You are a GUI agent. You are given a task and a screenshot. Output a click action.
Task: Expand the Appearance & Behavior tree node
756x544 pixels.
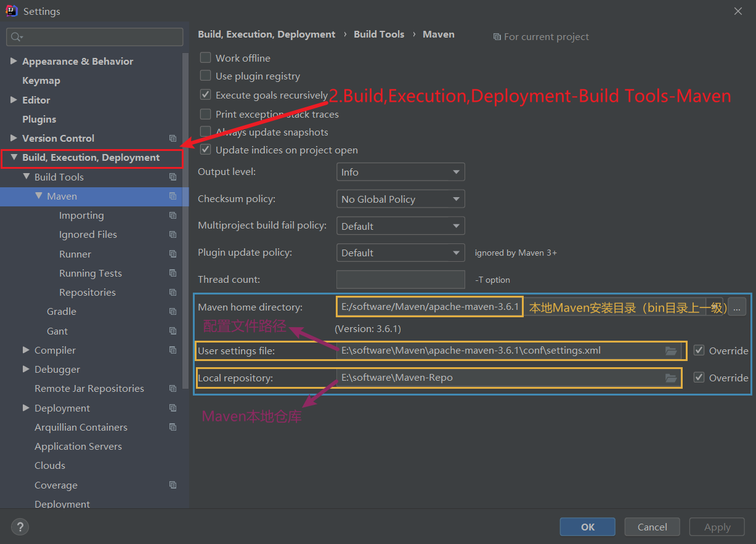(14, 62)
